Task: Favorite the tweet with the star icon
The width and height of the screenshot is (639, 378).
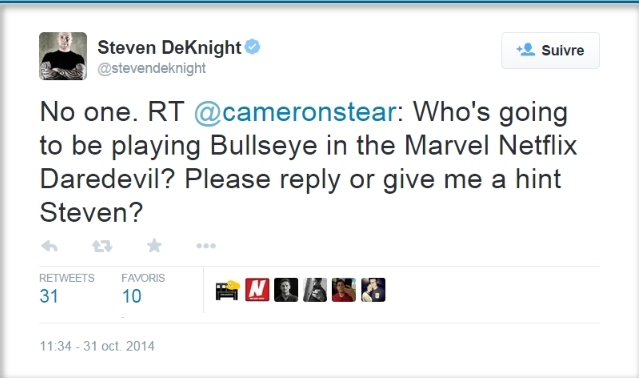Action: (154, 246)
